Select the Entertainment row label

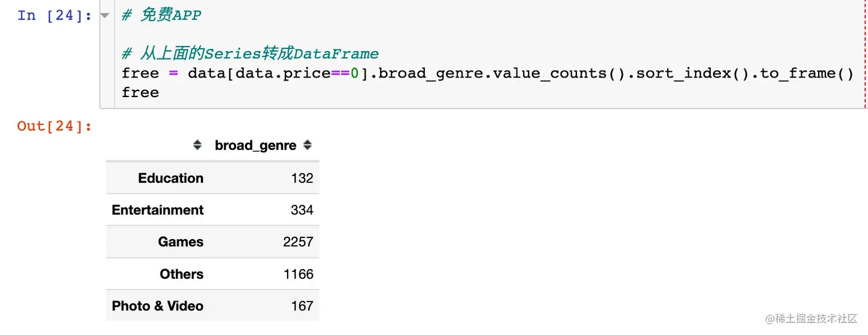[158, 210]
